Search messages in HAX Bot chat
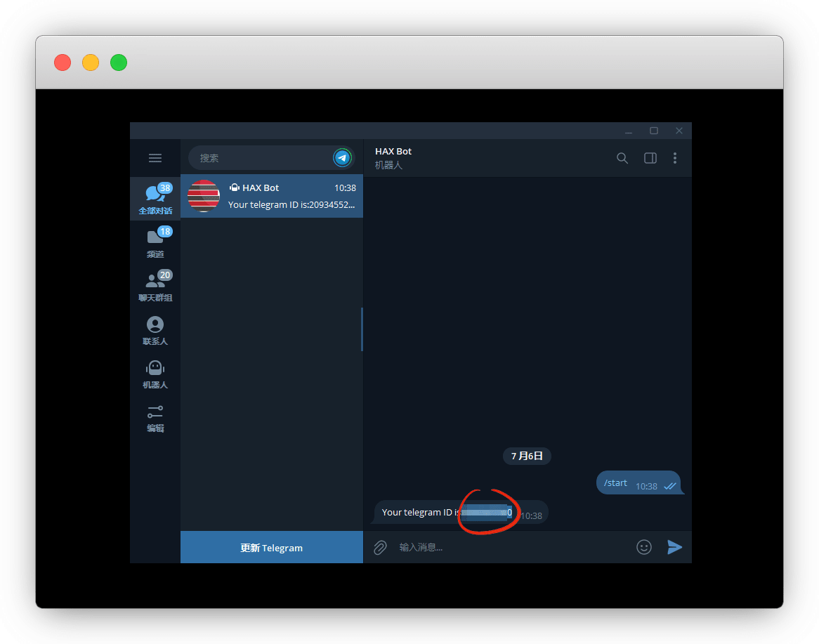 coord(622,158)
